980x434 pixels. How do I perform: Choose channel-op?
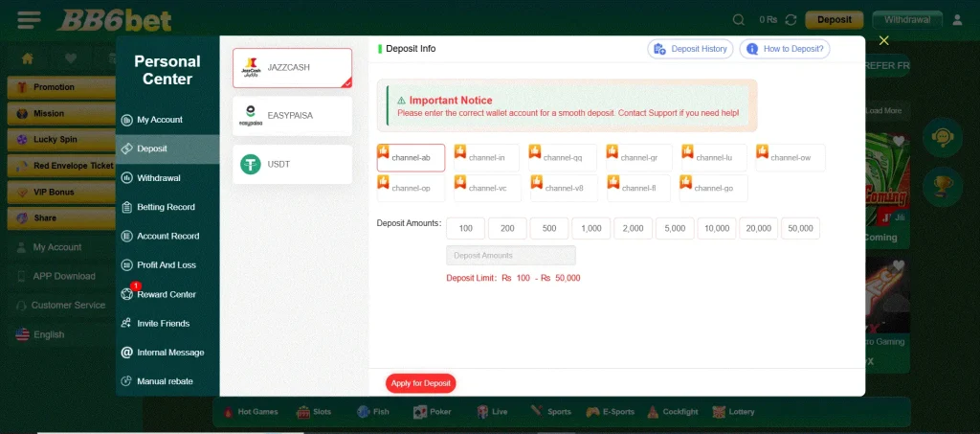pyautogui.click(x=411, y=188)
